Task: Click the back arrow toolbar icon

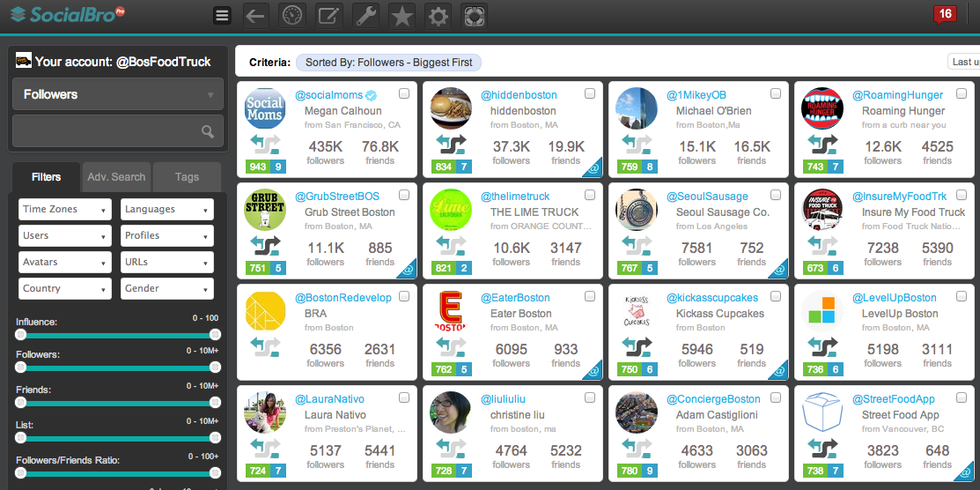Action: [x=255, y=16]
